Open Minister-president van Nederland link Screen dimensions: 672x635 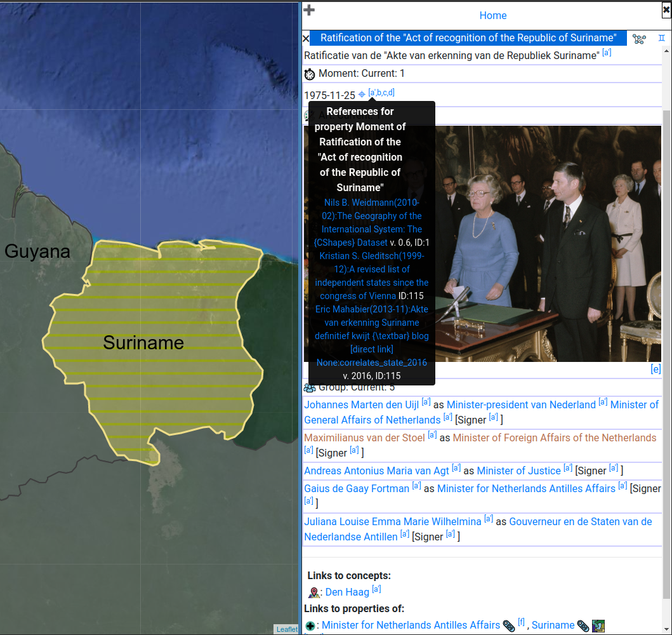click(x=521, y=404)
